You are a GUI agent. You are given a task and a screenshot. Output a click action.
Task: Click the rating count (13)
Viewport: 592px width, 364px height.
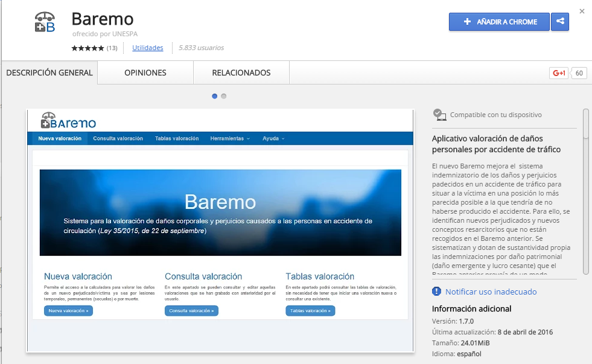click(112, 48)
